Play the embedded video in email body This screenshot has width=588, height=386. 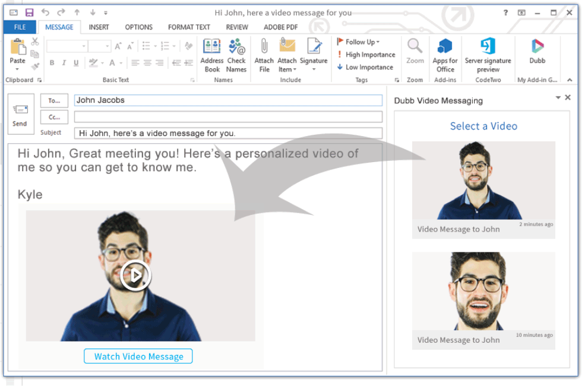click(135, 276)
